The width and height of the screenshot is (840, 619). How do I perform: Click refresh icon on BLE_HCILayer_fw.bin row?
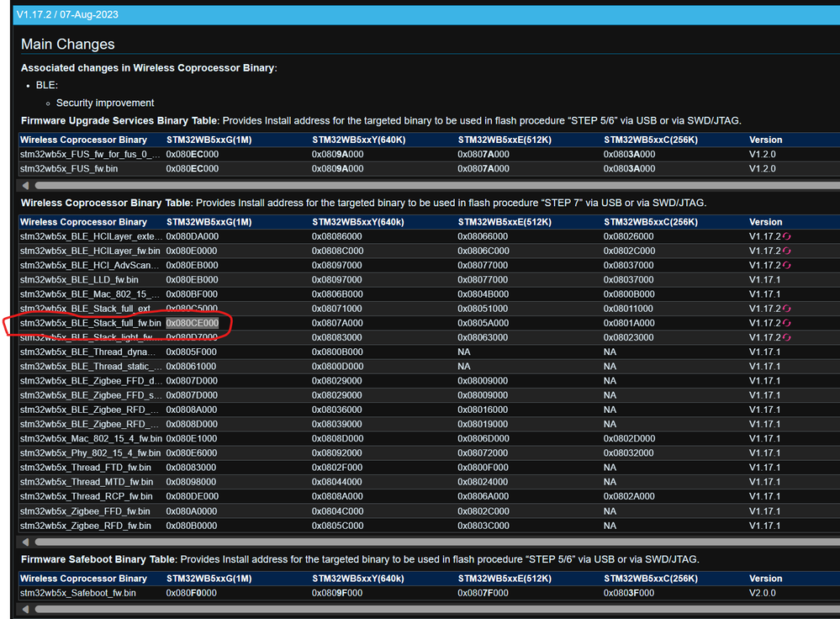(x=786, y=251)
